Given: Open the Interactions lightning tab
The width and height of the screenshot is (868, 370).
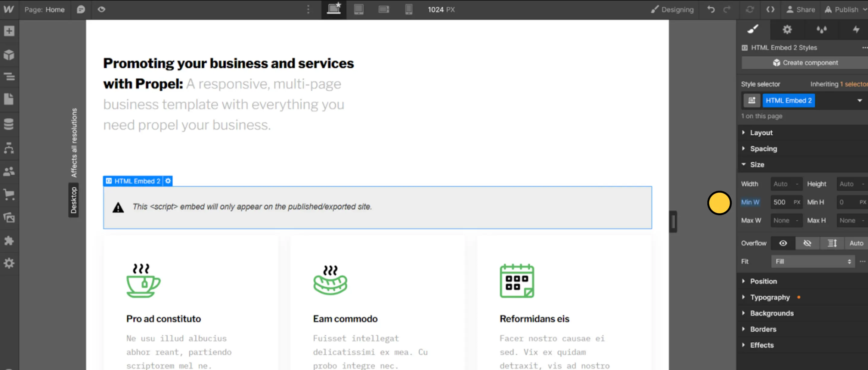Looking at the screenshot, I should coord(856,30).
